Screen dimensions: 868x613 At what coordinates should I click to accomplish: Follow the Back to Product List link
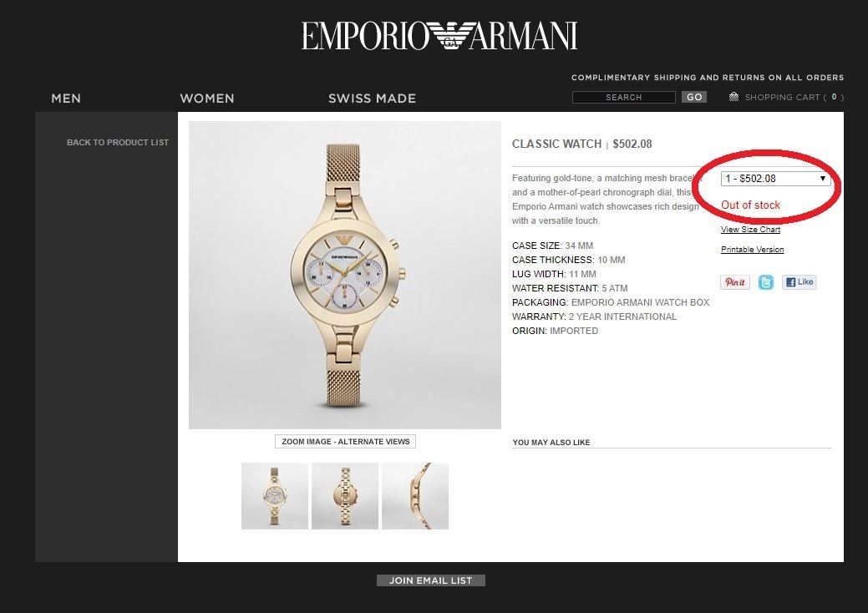coord(117,142)
